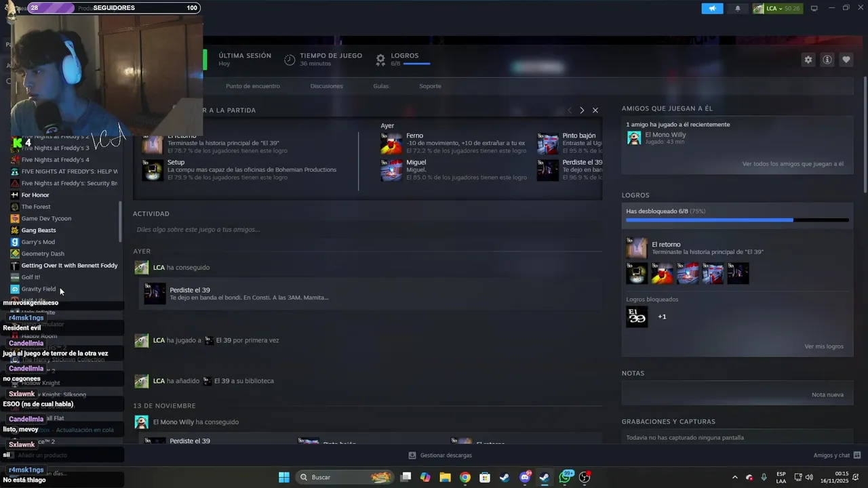Open Pinto bajón achievement icon
The height and width of the screenshot is (488, 868).
tap(548, 144)
